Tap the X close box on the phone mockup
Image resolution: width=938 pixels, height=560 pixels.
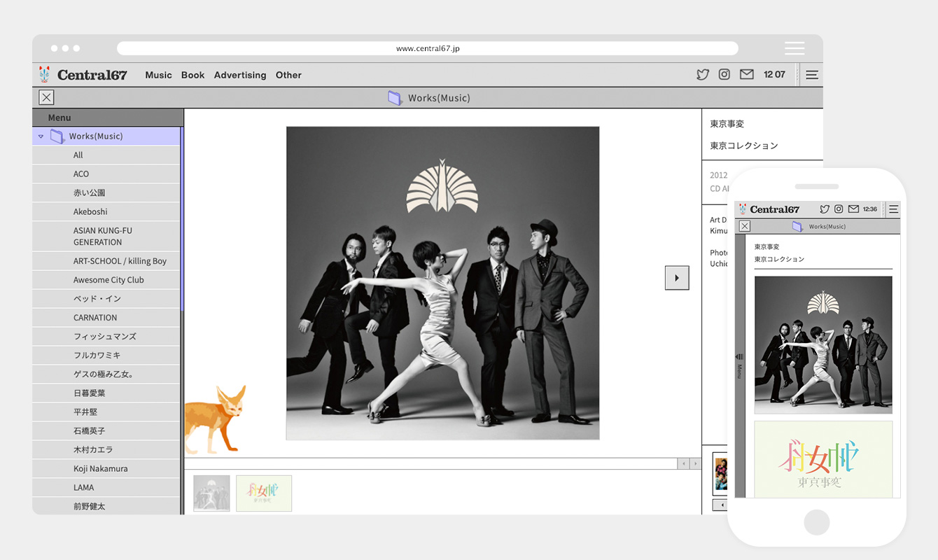[x=745, y=226]
